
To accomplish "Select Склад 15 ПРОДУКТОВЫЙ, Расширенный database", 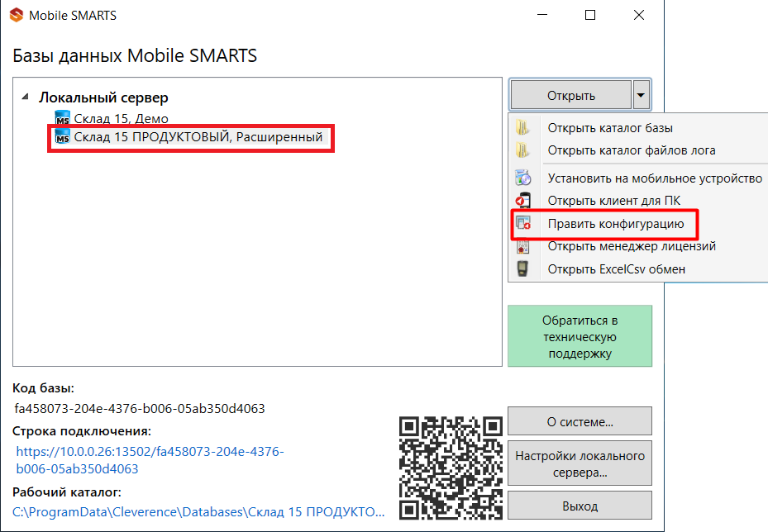I will [198, 137].
